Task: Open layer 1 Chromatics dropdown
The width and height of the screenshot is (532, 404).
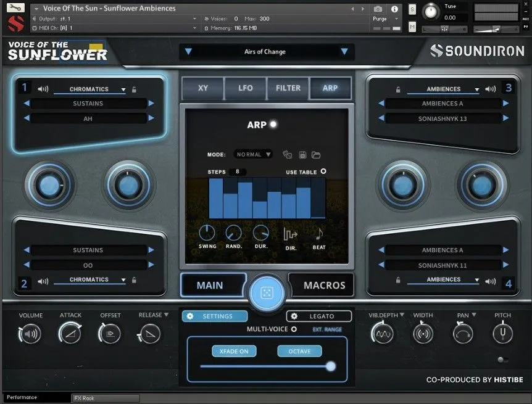Action: click(x=90, y=89)
